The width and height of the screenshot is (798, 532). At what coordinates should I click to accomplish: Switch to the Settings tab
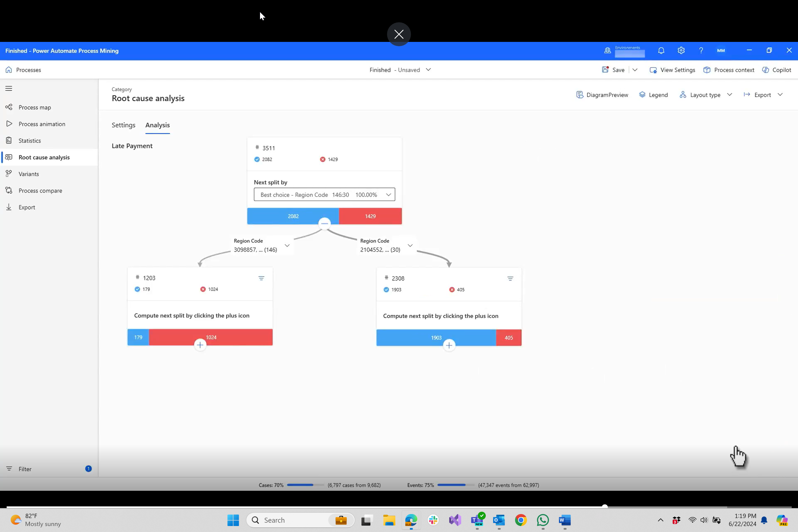tap(123, 125)
